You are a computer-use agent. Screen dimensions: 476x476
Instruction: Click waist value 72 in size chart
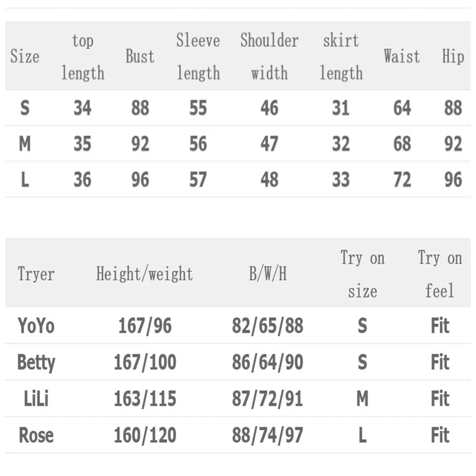402,179
